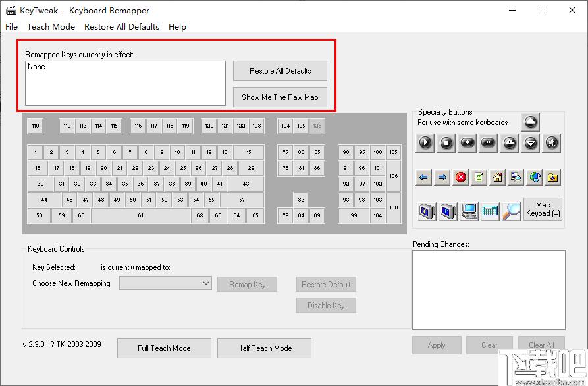Click the Mac Keypad (=) button

[543, 209]
